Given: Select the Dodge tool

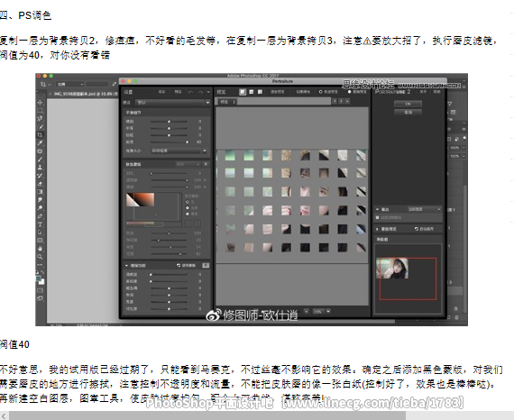Looking at the screenshot, I should pyautogui.click(x=40, y=208).
